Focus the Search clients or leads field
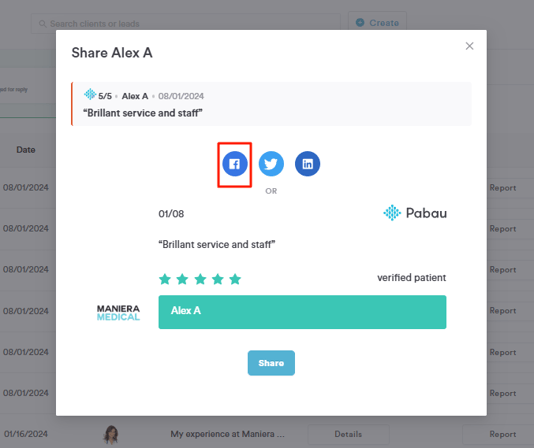This screenshot has width=534, height=448. 186,24
